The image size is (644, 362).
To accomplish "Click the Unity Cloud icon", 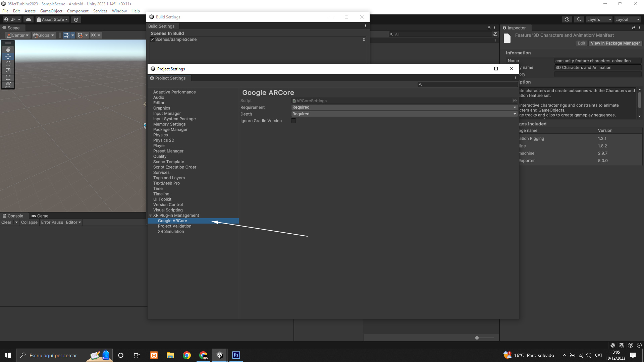I will [29, 19].
